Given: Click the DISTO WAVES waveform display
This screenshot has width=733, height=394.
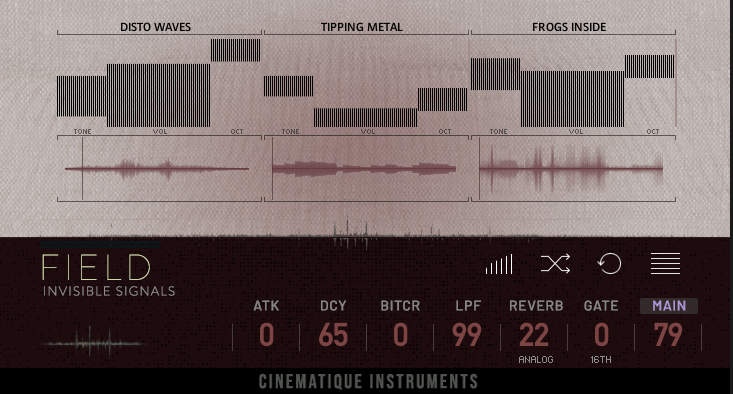Looking at the screenshot, I should pyautogui.click(x=159, y=169).
